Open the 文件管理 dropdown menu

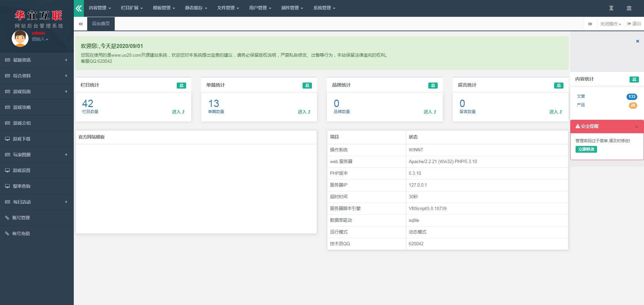click(x=228, y=8)
